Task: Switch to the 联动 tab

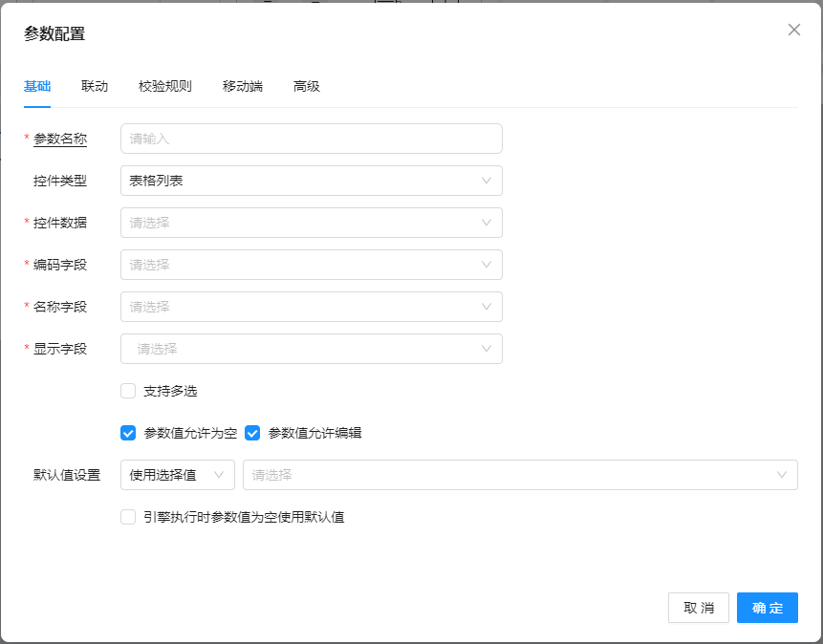Action: [95, 86]
